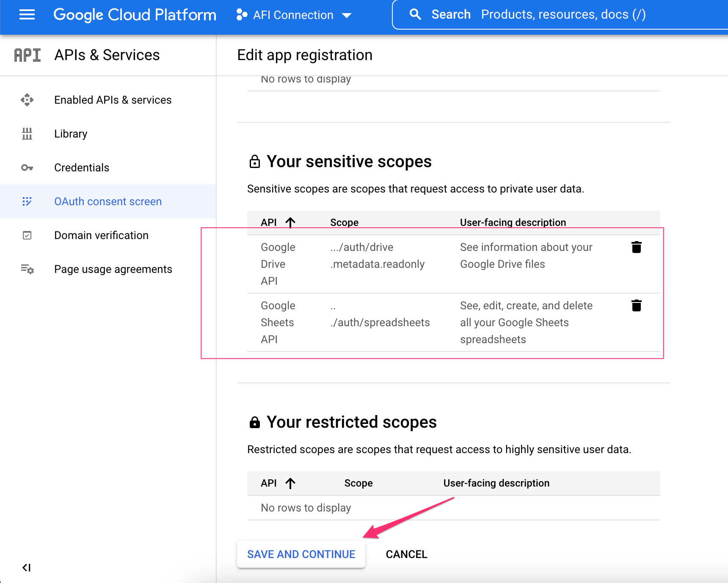
Task: Toggle API column sort in sensitive scopes
Action: coord(290,222)
